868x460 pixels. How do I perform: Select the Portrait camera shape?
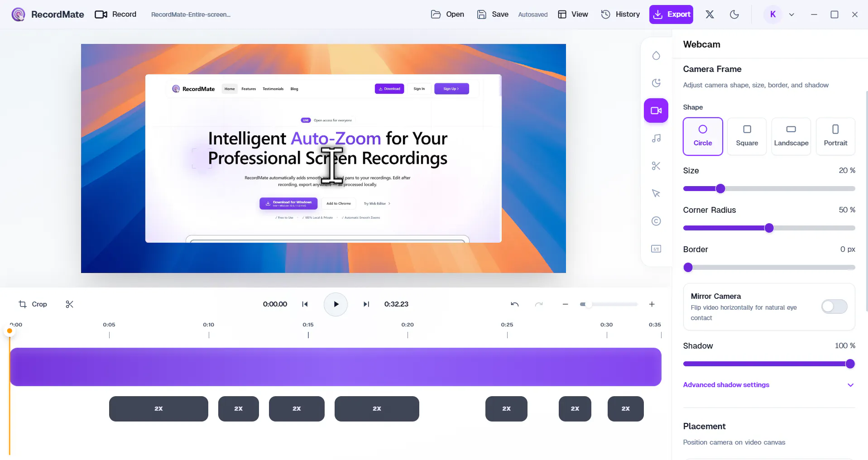[835, 136]
